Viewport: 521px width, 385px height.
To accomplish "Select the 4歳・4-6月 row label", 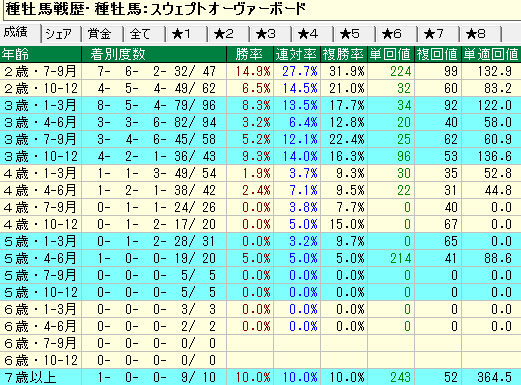I will (x=41, y=190).
